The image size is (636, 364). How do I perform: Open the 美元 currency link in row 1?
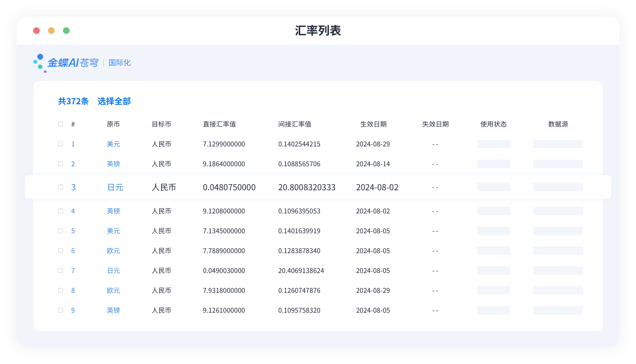(113, 144)
